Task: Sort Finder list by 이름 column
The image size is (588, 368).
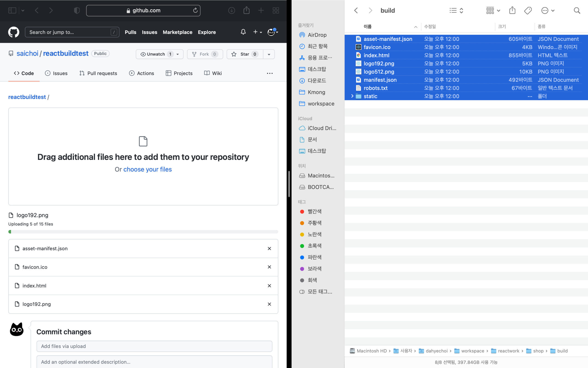Action: pyautogui.click(x=367, y=26)
